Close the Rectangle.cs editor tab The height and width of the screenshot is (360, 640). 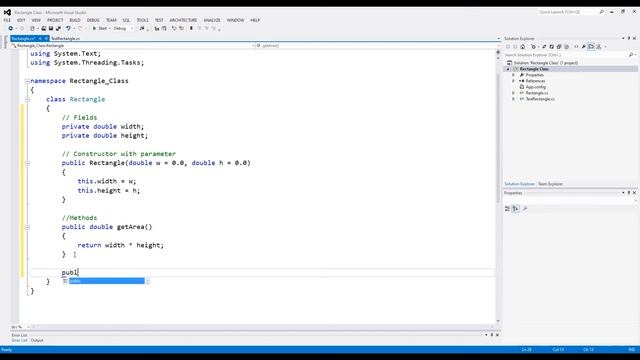click(x=46, y=38)
